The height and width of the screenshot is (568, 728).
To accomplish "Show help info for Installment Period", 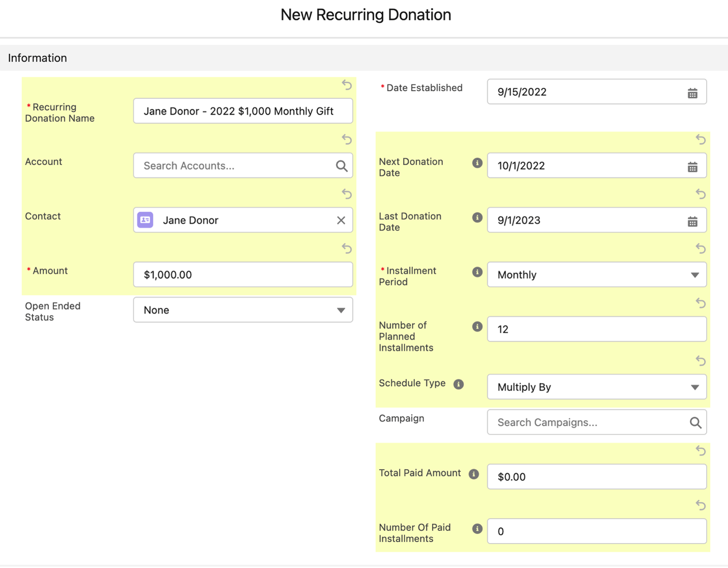I will click(x=477, y=272).
